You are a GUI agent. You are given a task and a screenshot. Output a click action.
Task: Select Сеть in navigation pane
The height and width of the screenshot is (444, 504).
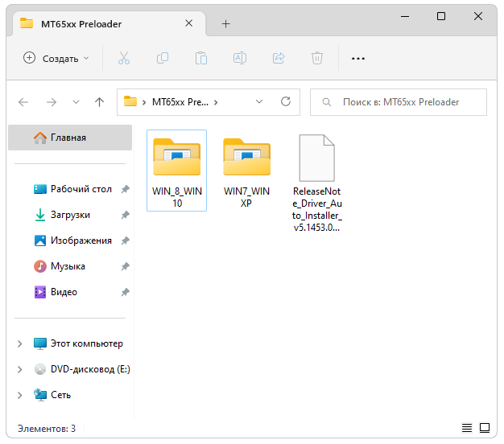click(x=52, y=395)
